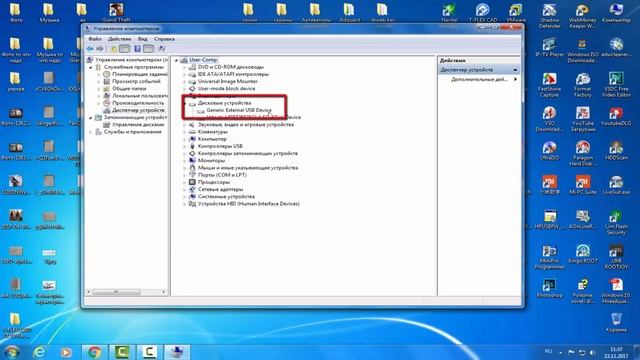Image resolution: width=640 pixels, height=360 pixels.
Task: Launch FastStone Capture from desktop
Action: [x=549, y=85]
